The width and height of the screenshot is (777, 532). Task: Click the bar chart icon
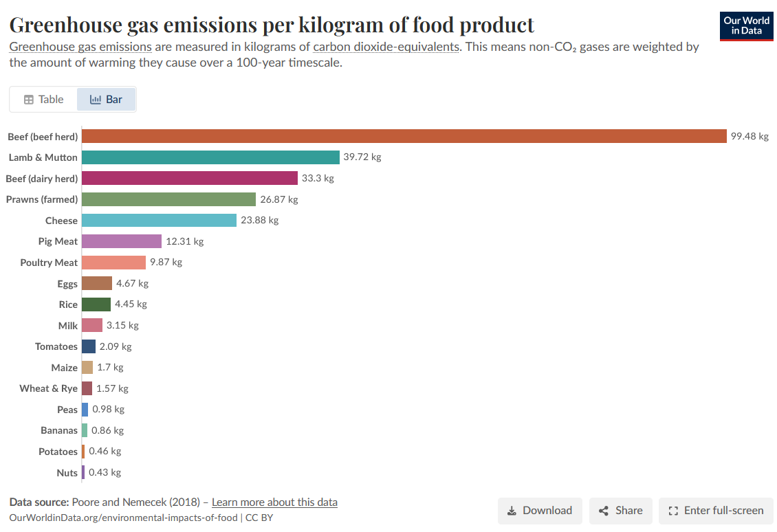click(x=95, y=100)
